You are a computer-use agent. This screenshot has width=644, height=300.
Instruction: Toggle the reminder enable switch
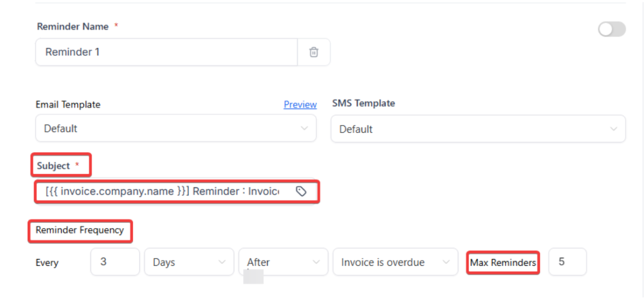point(612,29)
